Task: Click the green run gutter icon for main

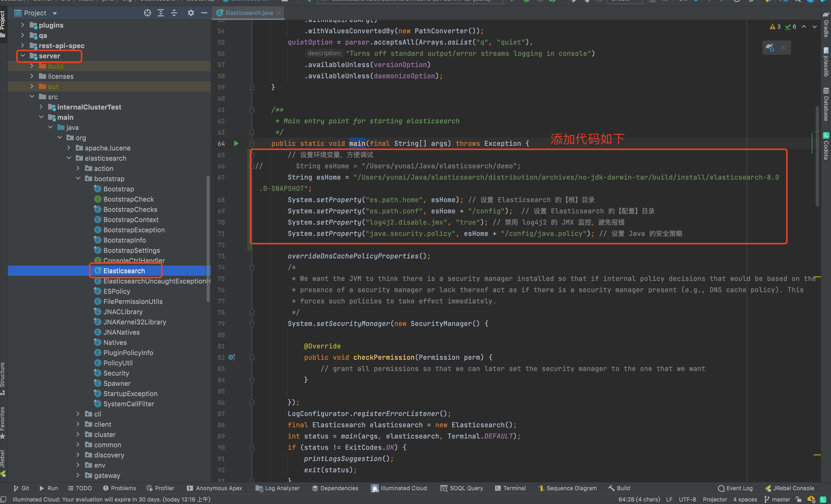Action: (x=236, y=143)
